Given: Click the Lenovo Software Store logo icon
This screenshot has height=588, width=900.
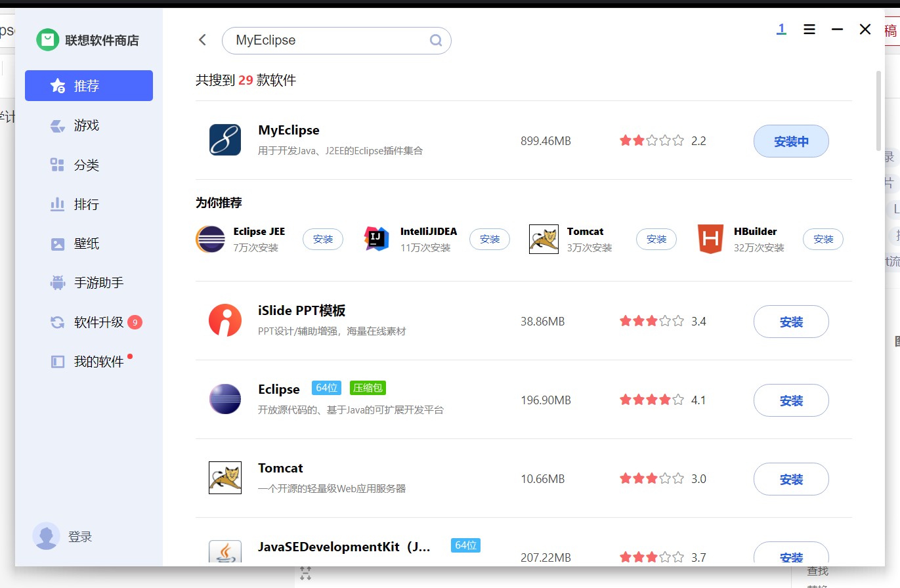Looking at the screenshot, I should pyautogui.click(x=47, y=40).
